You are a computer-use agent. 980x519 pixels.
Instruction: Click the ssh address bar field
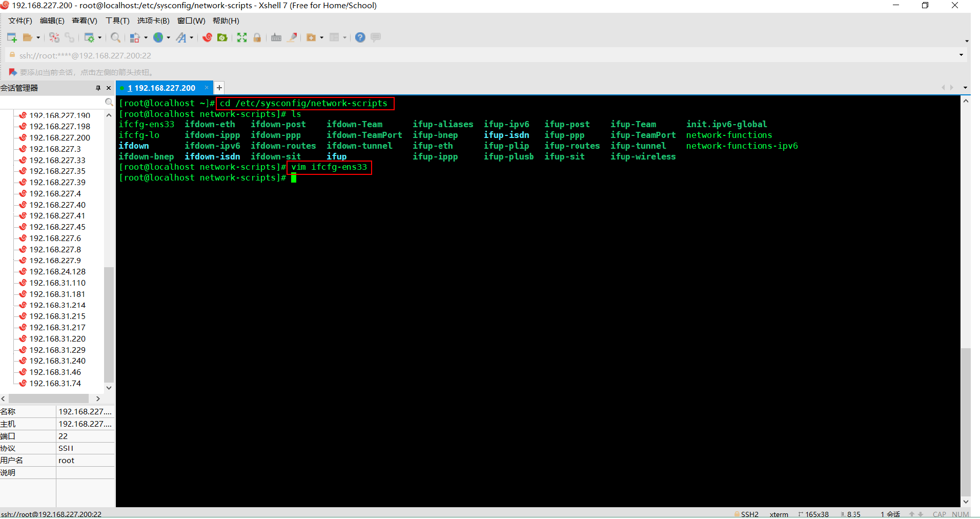tap(482, 55)
